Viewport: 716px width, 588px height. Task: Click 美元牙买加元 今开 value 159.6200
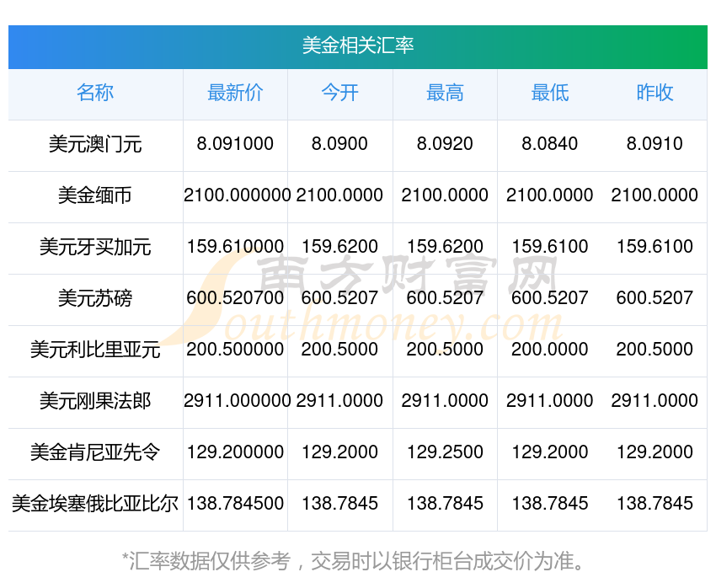[x=339, y=247]
